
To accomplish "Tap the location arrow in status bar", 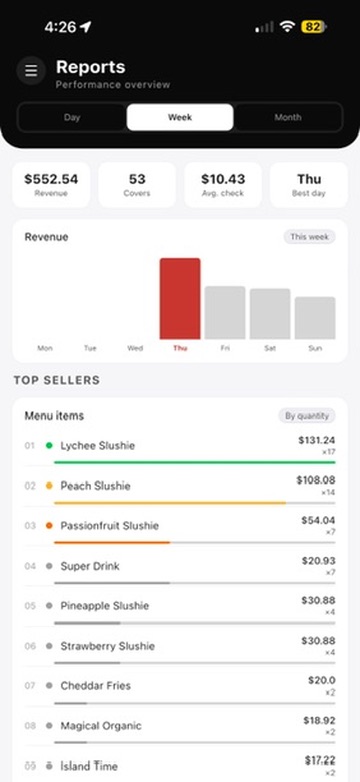I will 86,27.
